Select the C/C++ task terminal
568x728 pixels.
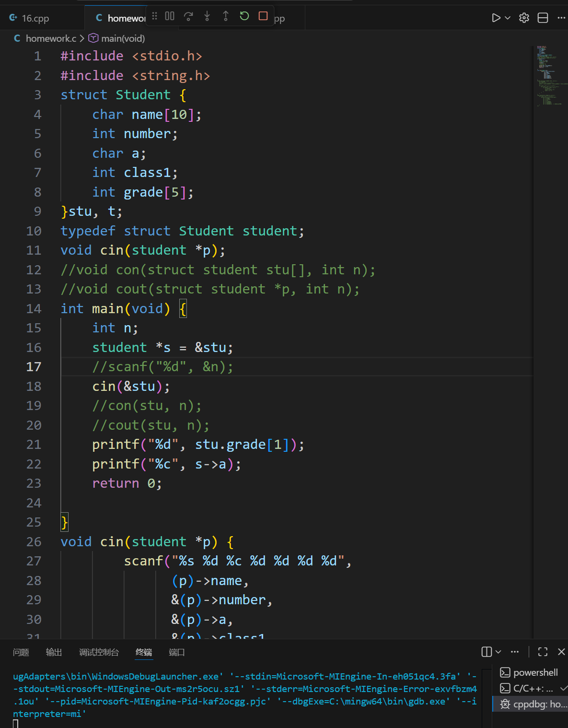click(x=530, y=688)
